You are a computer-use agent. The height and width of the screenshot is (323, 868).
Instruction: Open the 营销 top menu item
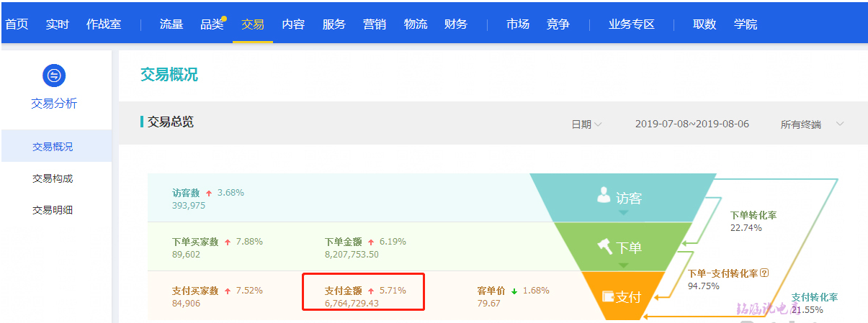[375, 24]
